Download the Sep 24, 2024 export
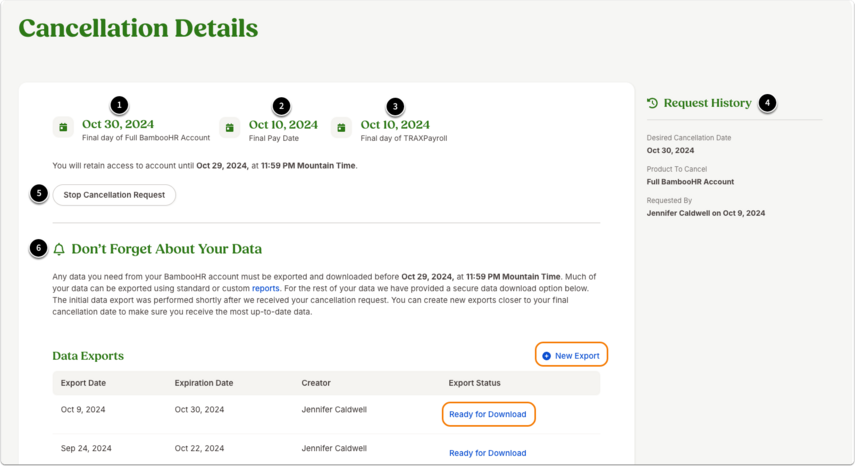 point(487,453)
